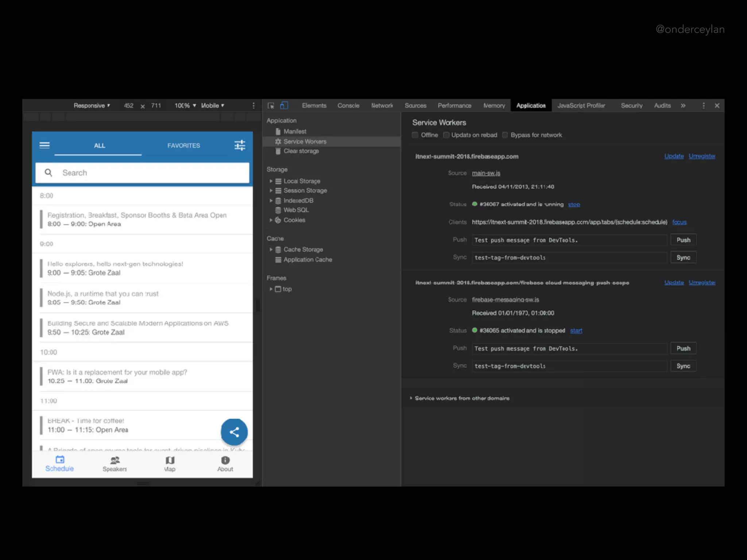
Task: Open the hamburger menu in app
Action: tap(44, 145)
